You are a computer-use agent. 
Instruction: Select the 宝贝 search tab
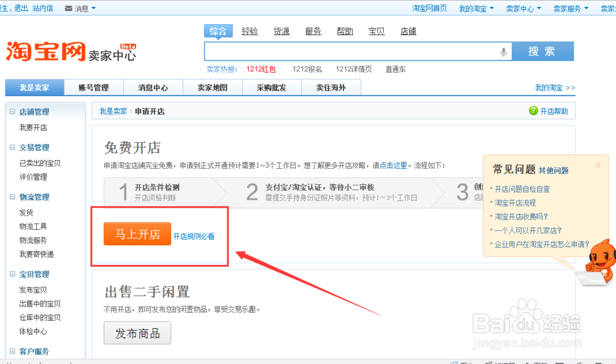(x=376, y=31)
